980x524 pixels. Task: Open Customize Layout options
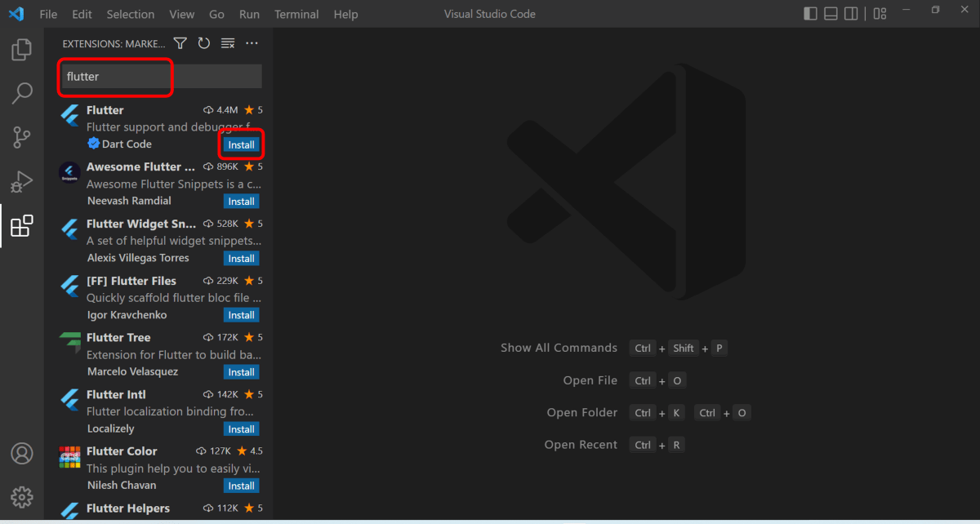click(x=880, y=14)
